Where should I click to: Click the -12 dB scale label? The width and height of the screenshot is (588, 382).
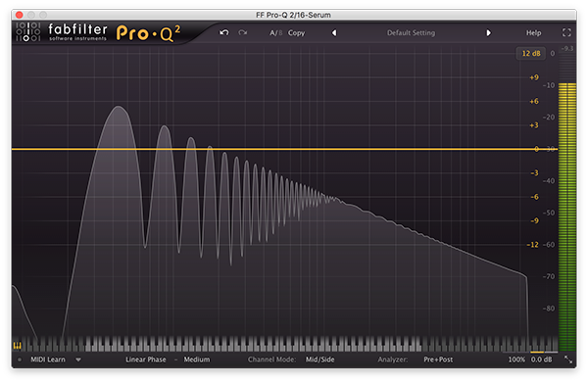[532, 245]
